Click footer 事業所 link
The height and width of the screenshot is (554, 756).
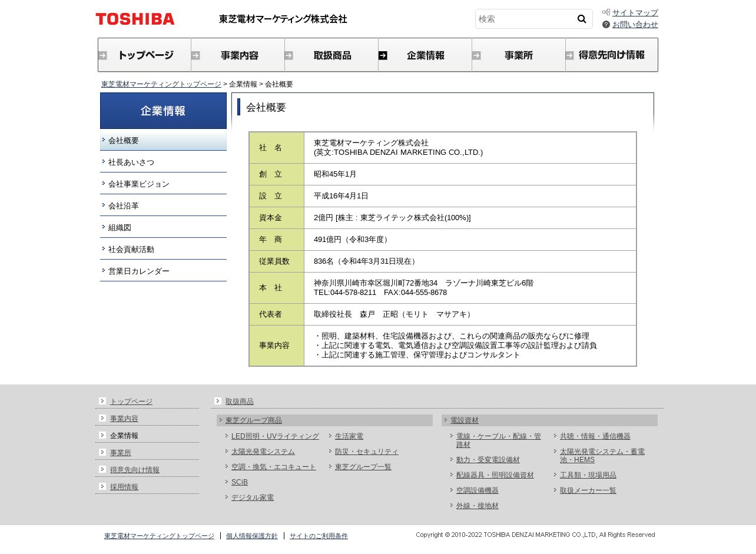(121, 453)
